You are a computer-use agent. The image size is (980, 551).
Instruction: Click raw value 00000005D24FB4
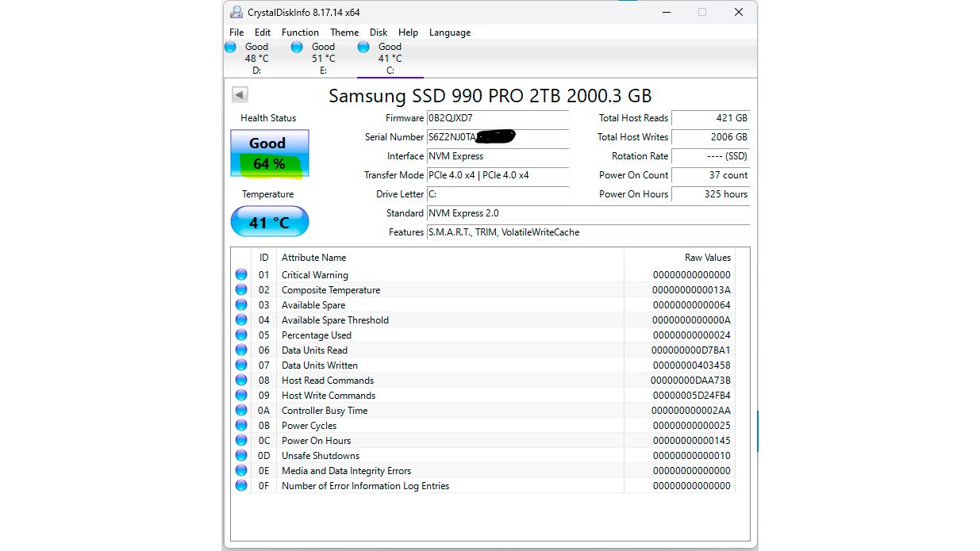pyautogui.click(x=691, y=396)
